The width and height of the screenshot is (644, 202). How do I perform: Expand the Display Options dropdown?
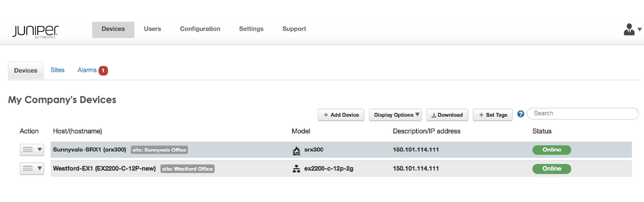(x=395, y=115)
